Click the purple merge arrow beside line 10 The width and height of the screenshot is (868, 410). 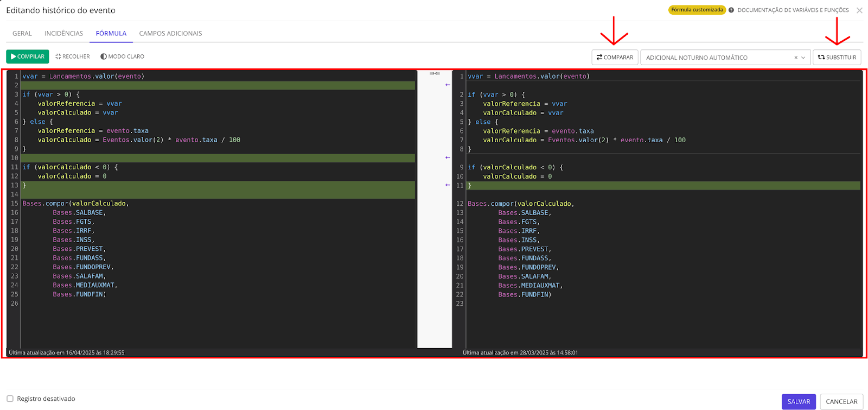(448, 157)
